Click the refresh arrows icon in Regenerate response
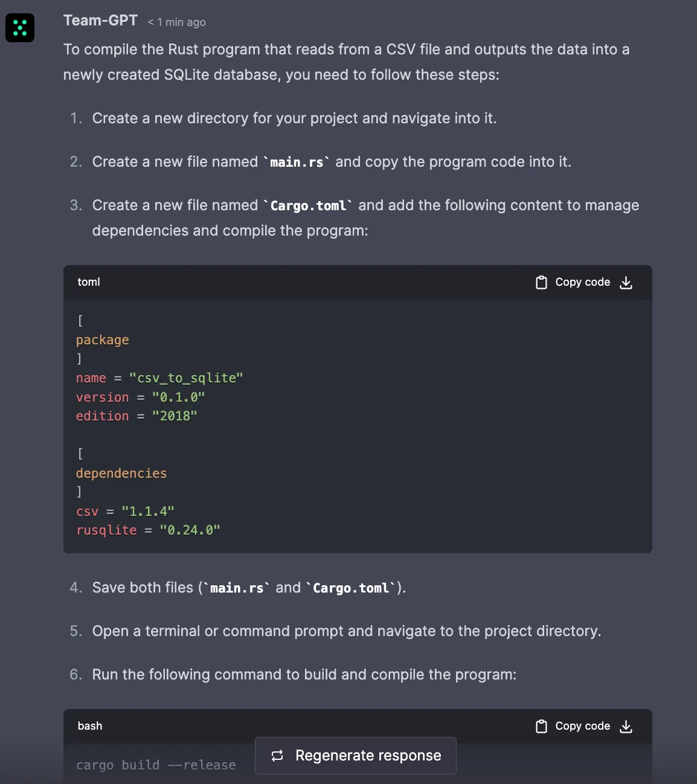Viewport: 697px width, 784px height. click(x=277, y=755)
